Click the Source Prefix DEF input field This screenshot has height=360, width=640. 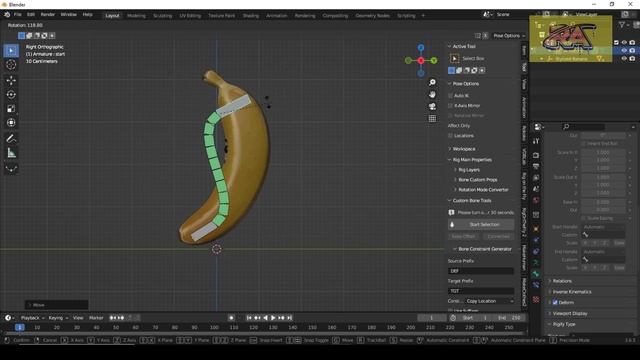[481, 271]
